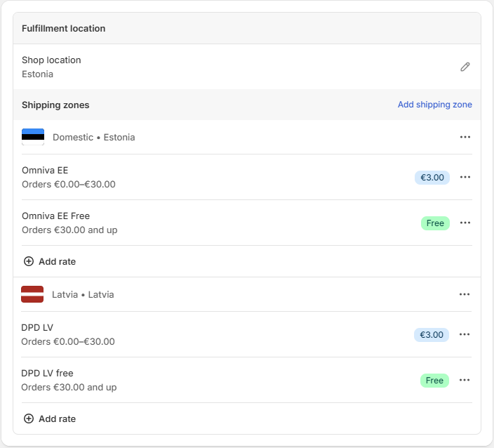Viewport: 494px width, 448px height.
Task: Open options menu for Latvia zone
Action: (x=465, y=294)
